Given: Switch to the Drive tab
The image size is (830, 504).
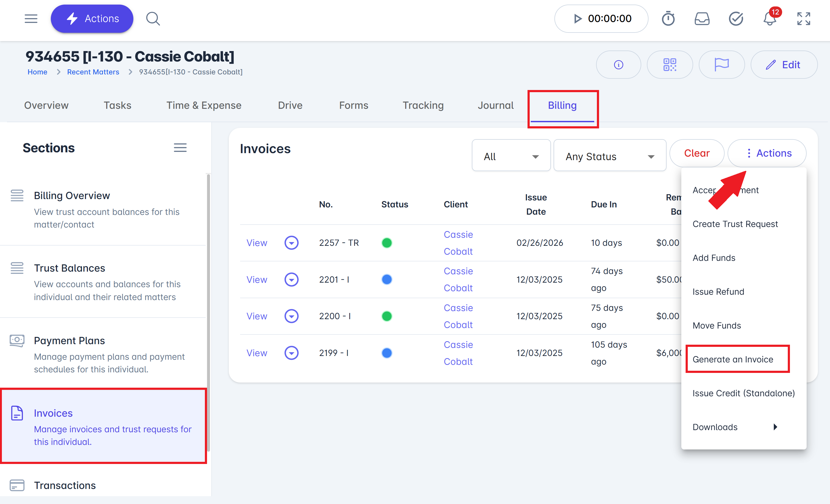Looking at the screenshot, I should click(x=290, y=105).
